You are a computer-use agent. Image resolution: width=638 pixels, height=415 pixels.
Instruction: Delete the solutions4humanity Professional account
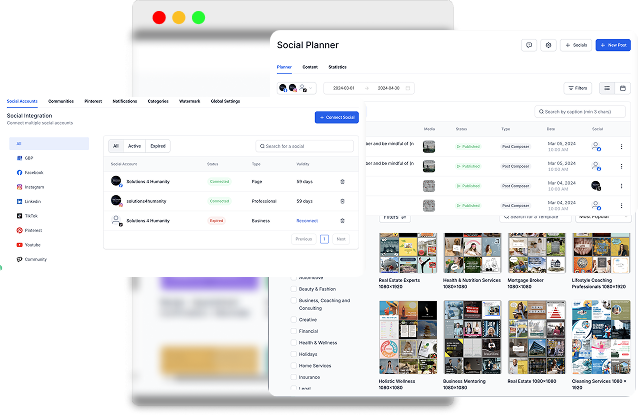click(342, 201)
